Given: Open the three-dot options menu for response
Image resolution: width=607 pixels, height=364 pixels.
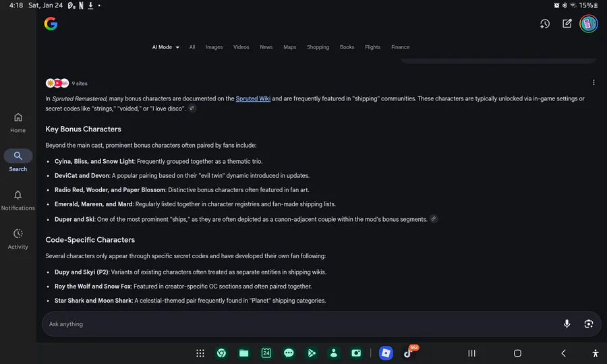Looking at the screenshot, I should pos(594,82).
